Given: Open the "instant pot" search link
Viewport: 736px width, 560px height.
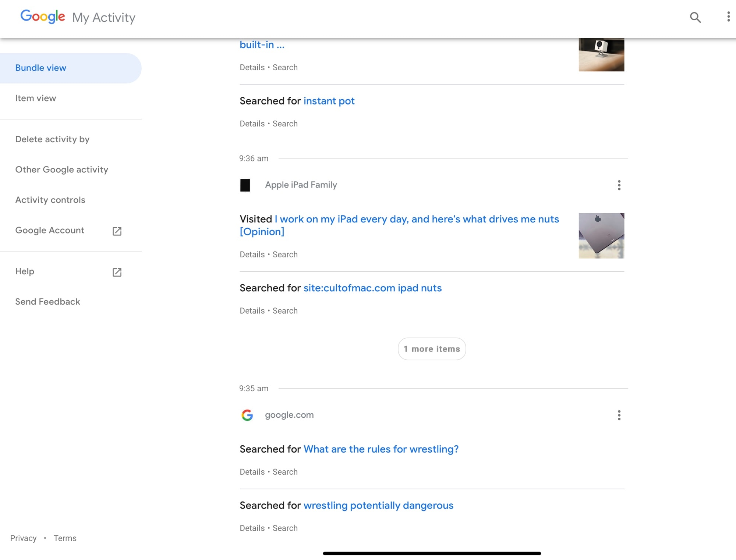Looking at the screenshot, I should point(329,101).
